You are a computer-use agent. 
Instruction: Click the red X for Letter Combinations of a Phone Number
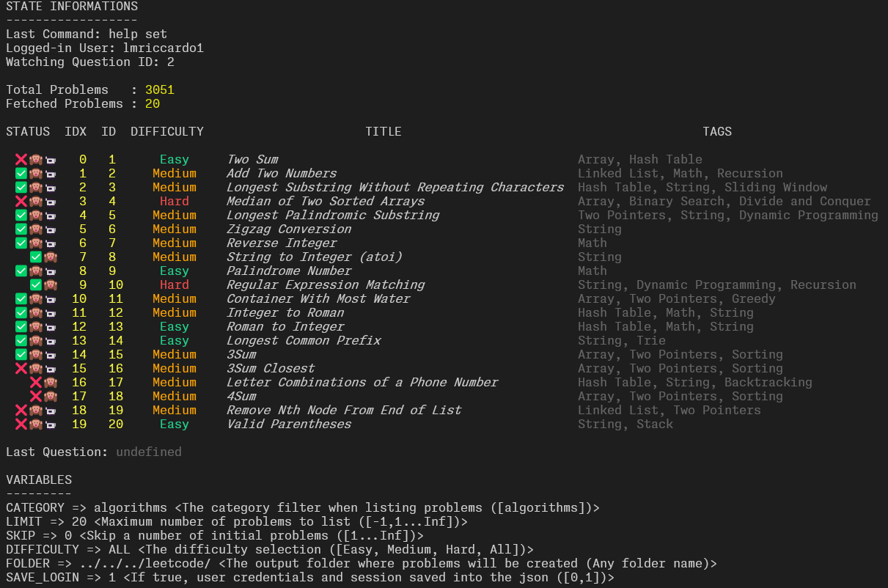coord(35,382)
